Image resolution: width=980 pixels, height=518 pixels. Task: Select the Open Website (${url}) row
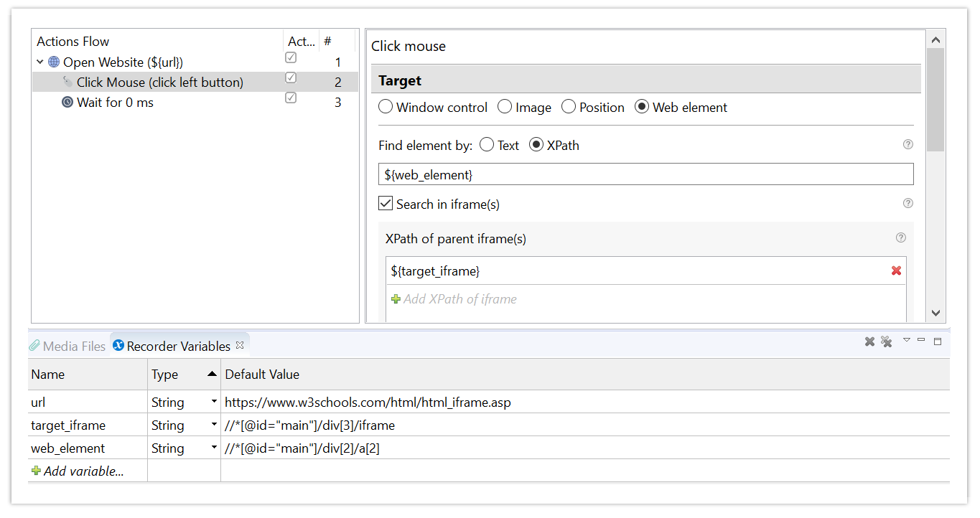tap(195, 62)
